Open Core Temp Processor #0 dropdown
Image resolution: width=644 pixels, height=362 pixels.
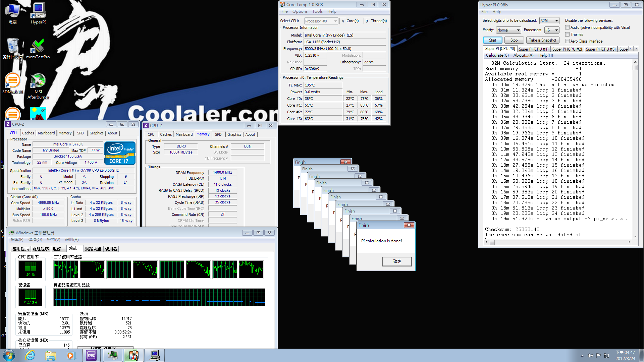(x=321, y=21)
